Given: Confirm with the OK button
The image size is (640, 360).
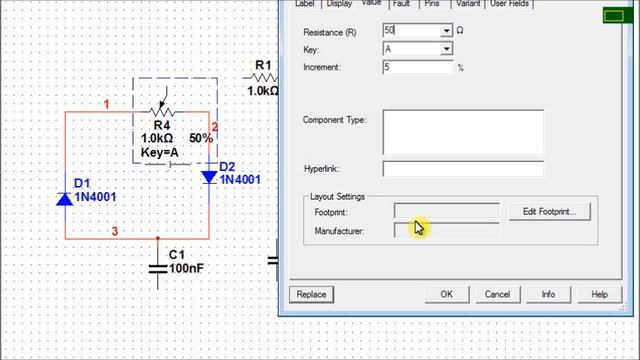Looking at the screenshot, I should pyautogui.click(x=447, y=294).
